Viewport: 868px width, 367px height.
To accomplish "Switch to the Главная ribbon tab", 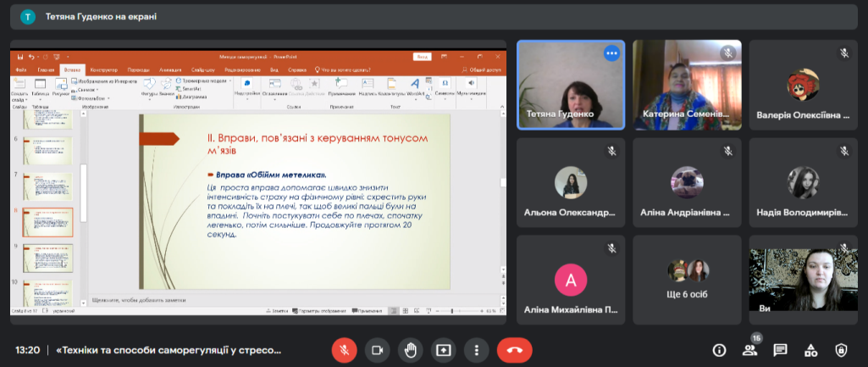I will click(46, 70).
